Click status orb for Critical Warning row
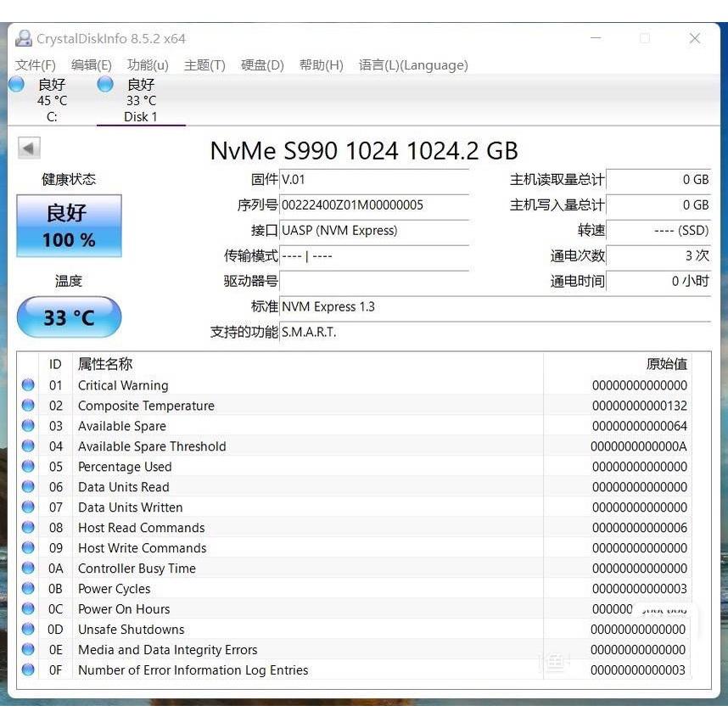 click(28, 385)
